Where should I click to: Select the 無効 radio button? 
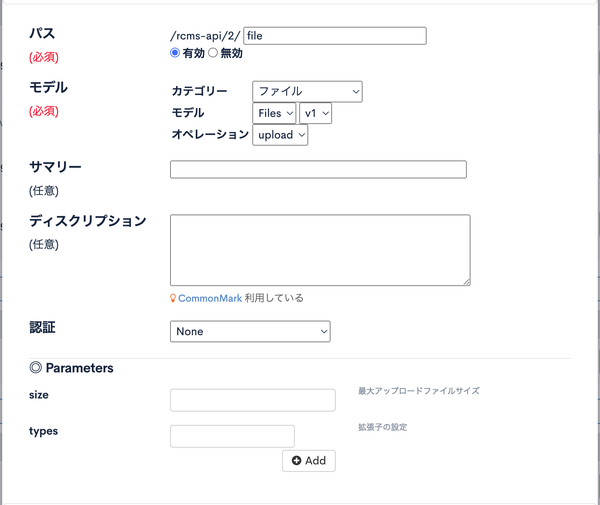pos(213,53)
